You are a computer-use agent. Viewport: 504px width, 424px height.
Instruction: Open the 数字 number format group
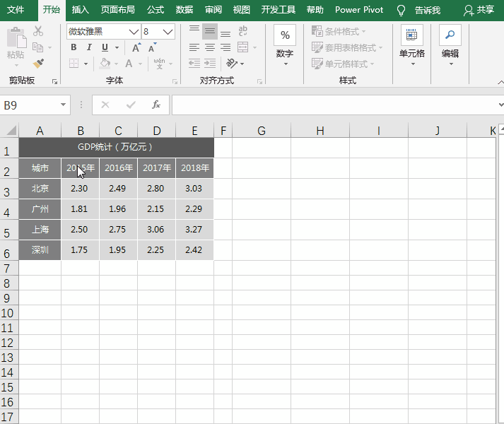(x=285, y=45)
